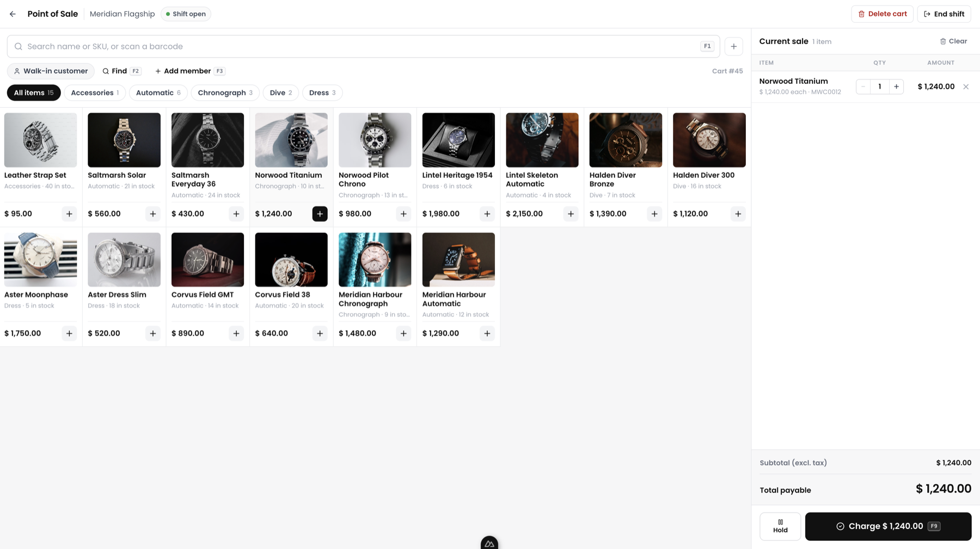The height and width of the screenshot is (549, 980).
Task: Add Meridian Harbour Automatic to the sale
Action: tap(487, 334)
